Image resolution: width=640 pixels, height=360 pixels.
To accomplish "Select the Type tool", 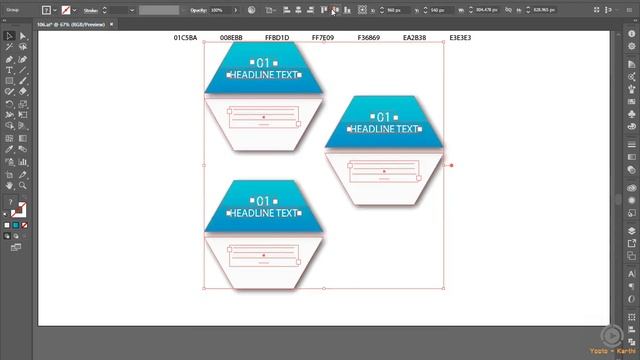I will 9,71.
